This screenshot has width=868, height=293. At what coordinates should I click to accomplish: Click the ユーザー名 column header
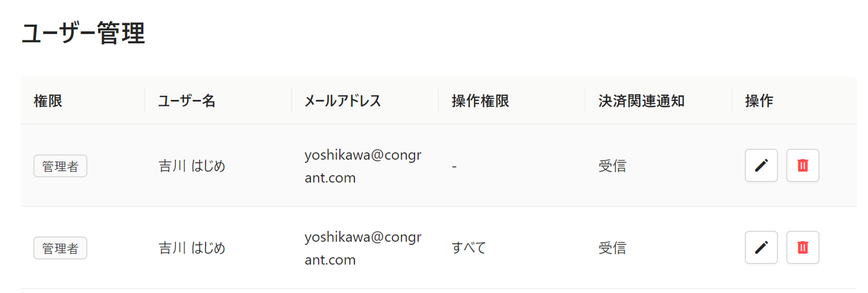[187, 101]
